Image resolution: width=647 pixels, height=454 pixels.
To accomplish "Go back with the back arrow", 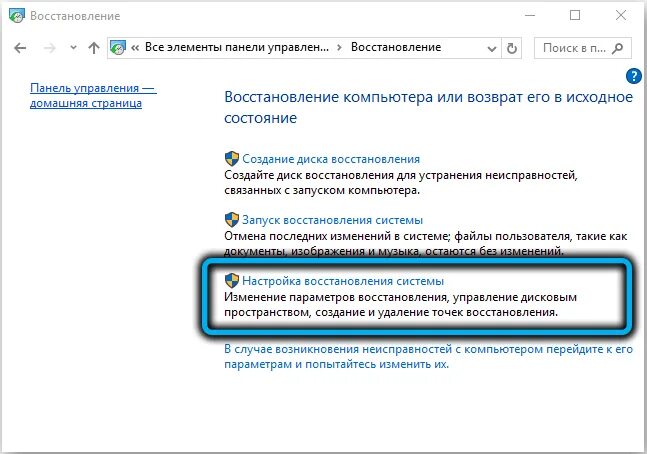I will click(x=20, y=48).
